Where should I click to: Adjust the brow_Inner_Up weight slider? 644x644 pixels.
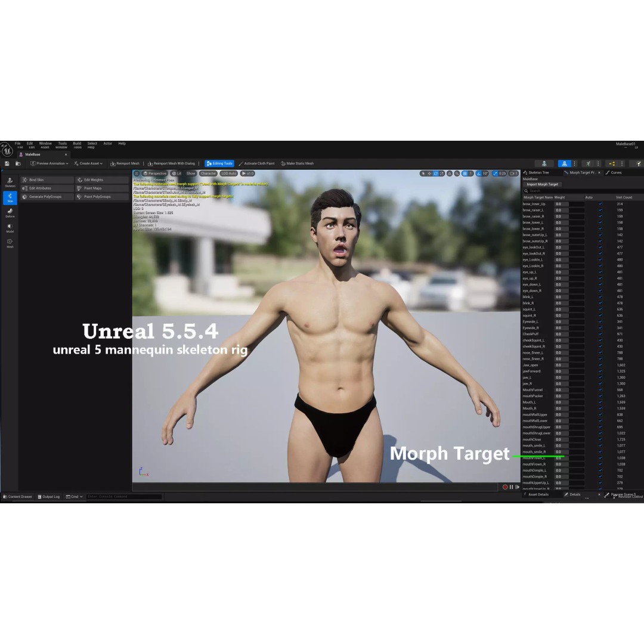569,204
